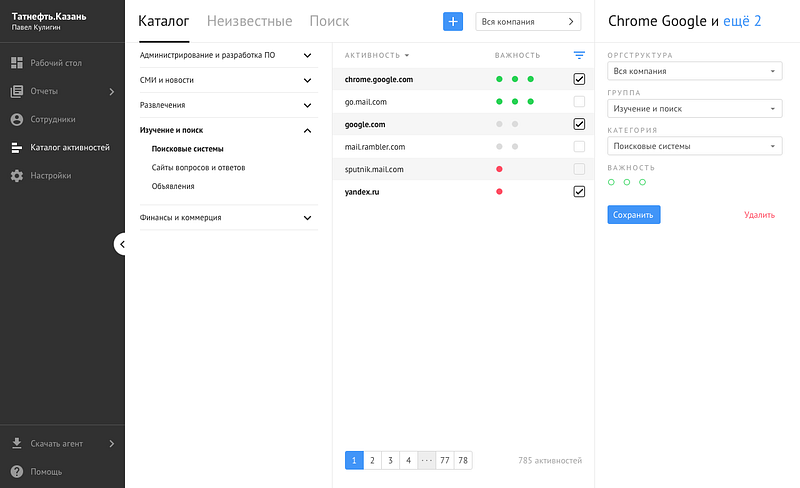Click current page 1 button
Screen dimensions: 800x488
[354, 460]
